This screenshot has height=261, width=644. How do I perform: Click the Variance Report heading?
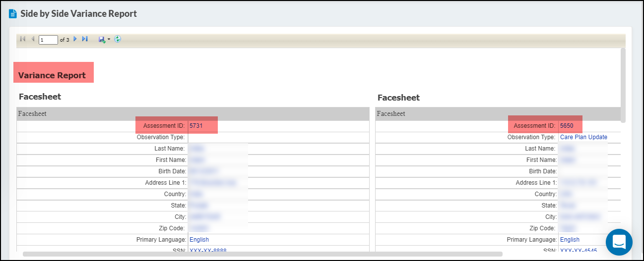[52, 75]
